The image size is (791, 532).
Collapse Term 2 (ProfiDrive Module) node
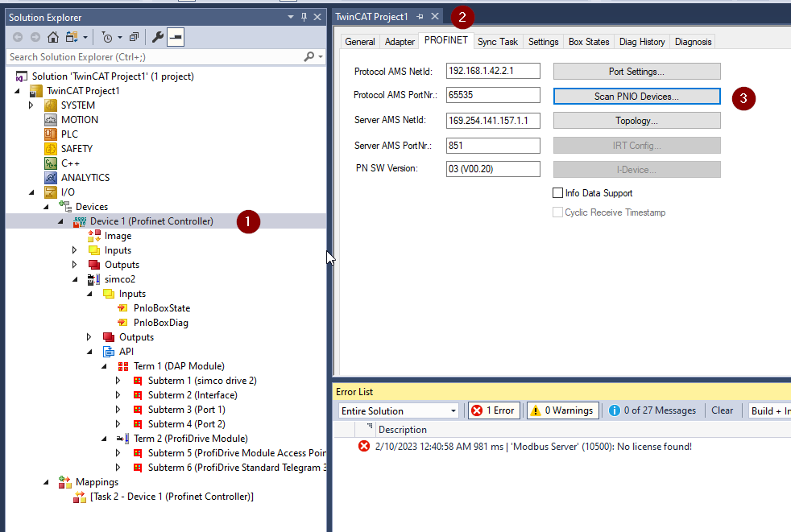104,439
